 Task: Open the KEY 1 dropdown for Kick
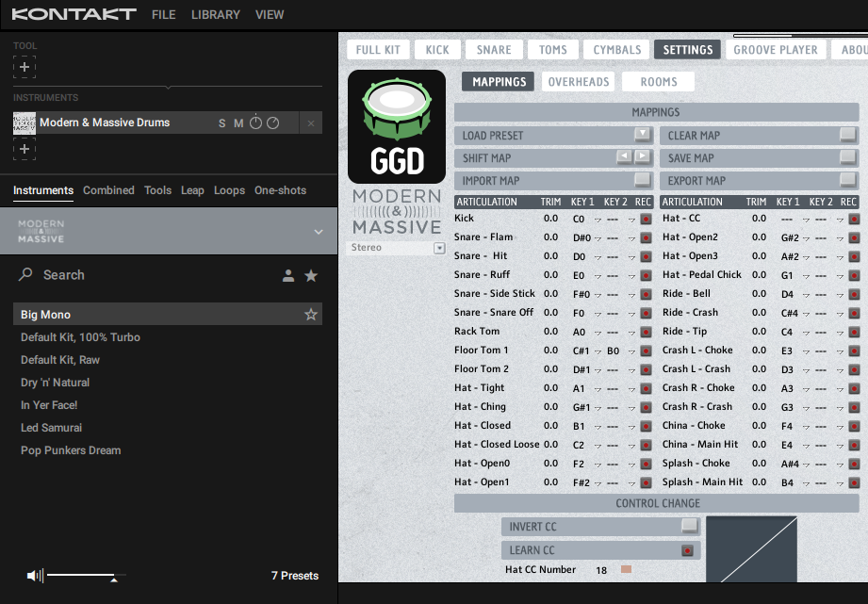[598, 220]
